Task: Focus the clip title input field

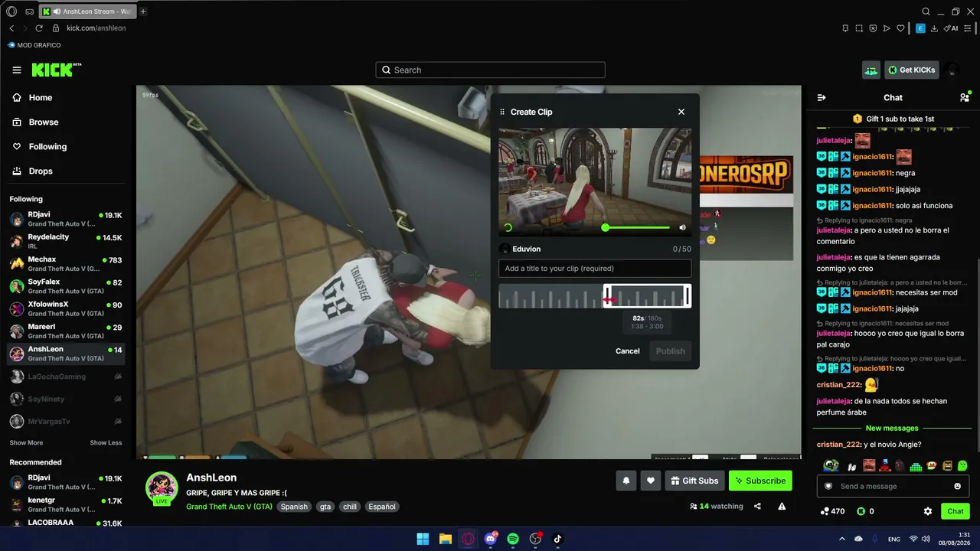Action: point(595,269)
